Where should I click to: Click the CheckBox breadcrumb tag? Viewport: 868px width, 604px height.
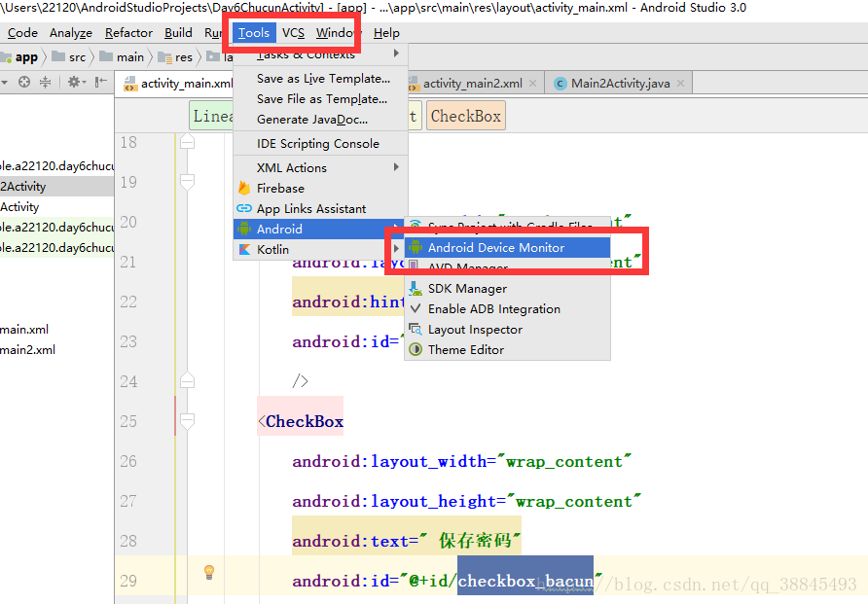click(466, 116)
